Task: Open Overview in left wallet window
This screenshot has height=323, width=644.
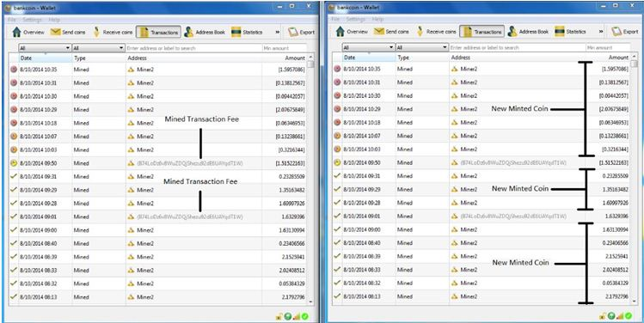Action: coord(28,32)
